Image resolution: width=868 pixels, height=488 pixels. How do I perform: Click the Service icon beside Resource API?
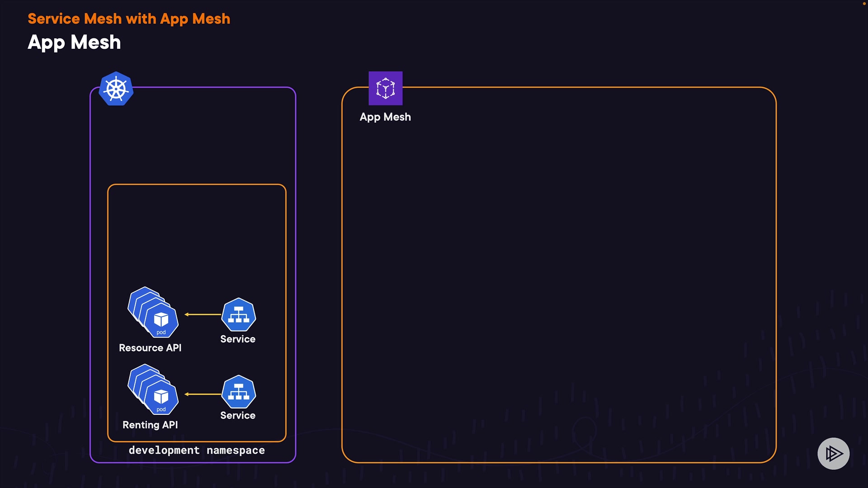pyautogui.click(x=239, y=315)
